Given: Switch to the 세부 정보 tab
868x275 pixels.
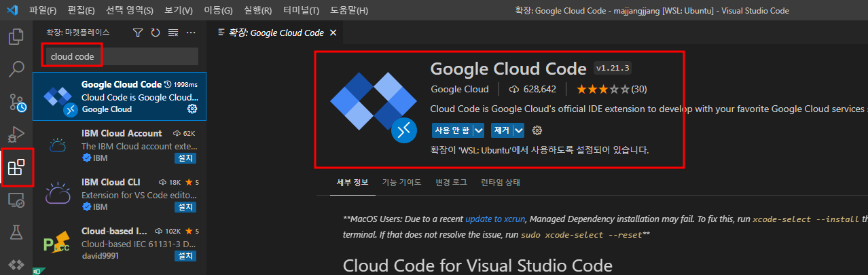Looking at the screenshot, I should (352, 183).
